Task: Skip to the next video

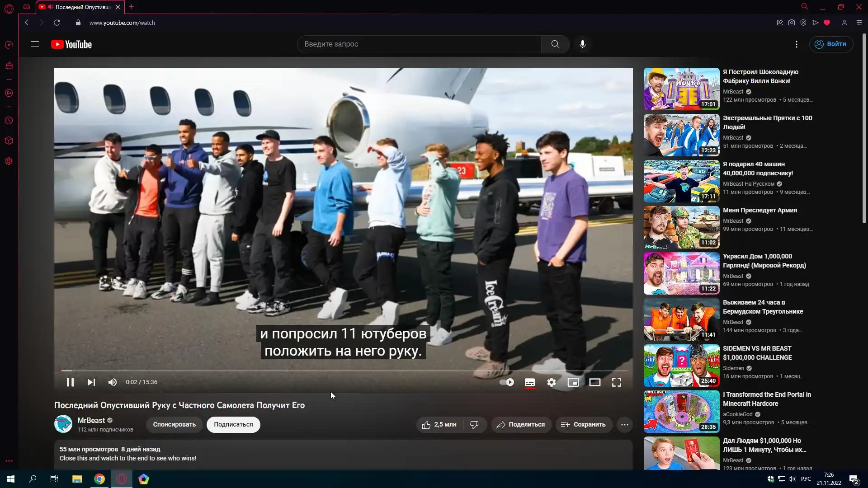Action: [x=91, y=382]
